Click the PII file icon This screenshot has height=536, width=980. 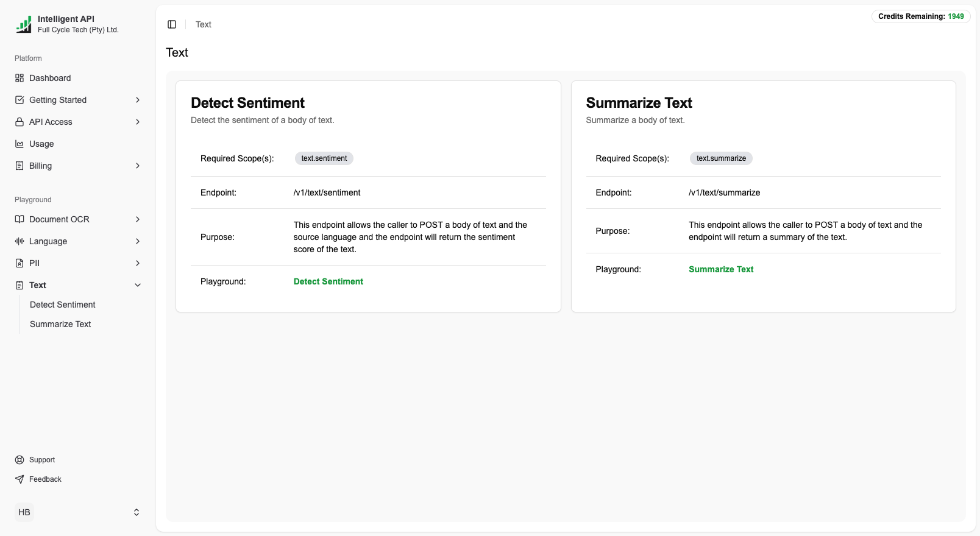(20, 263)
